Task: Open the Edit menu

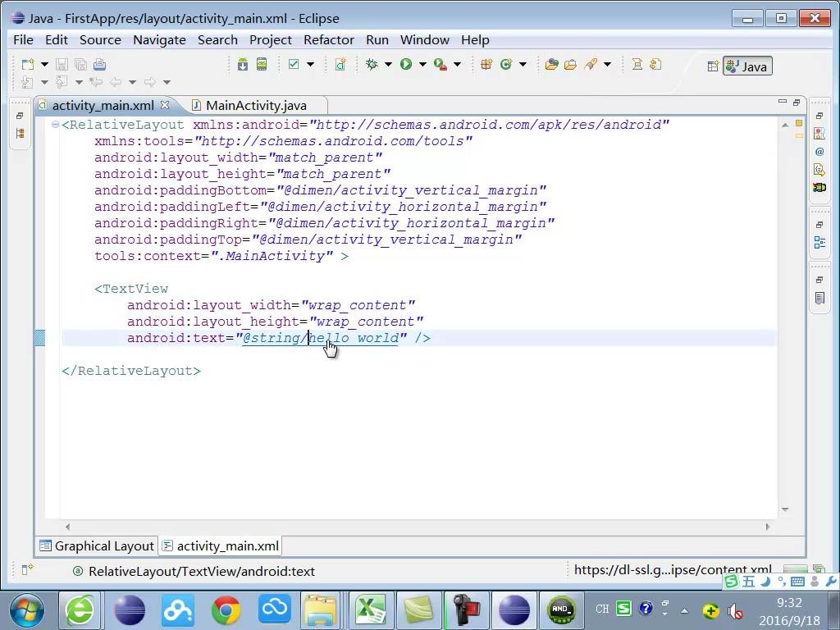Action: (x=57, y=39)
